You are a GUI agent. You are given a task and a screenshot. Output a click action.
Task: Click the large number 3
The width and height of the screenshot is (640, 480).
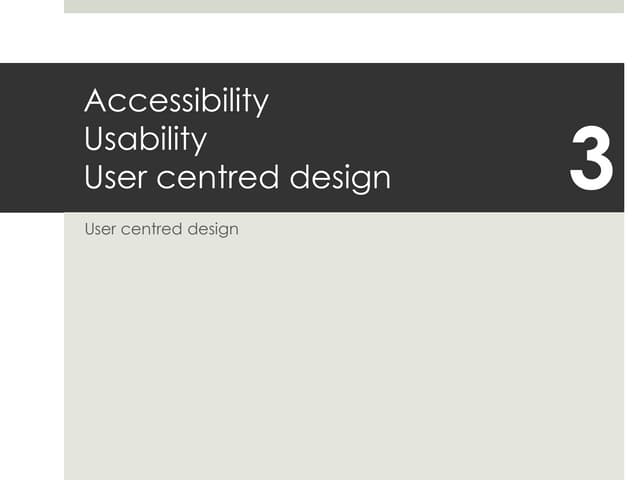pos(590,160)
